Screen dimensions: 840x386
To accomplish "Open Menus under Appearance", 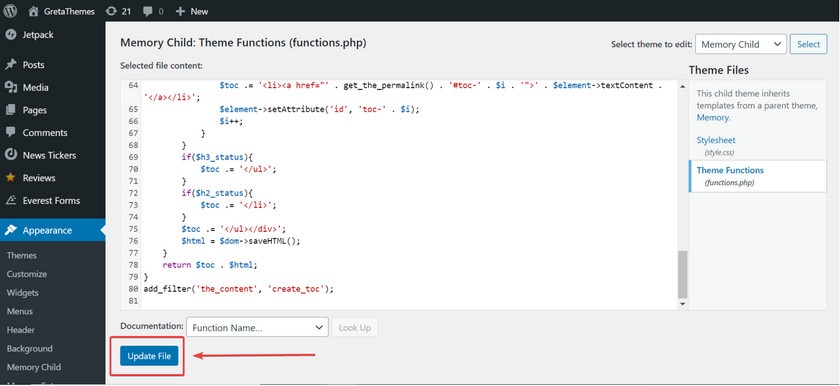I will coord(20,311).
